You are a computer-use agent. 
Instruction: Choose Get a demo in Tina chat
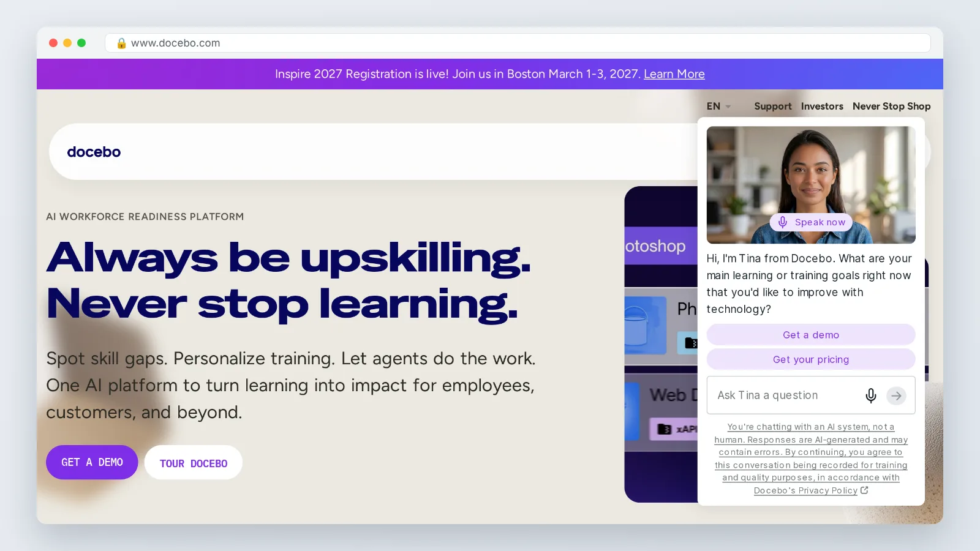pyautogui.click(x=811, y=335)
